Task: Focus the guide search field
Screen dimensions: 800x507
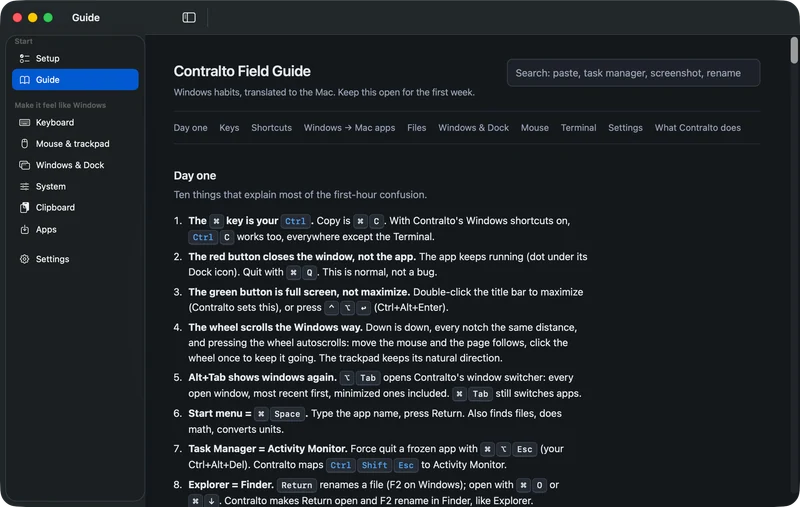Action: [633, 73]
